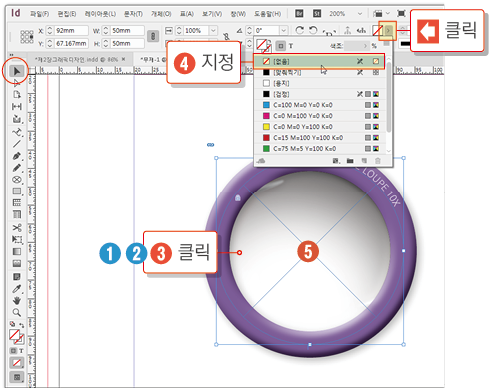The image size is (489, 388).
Task: Select the Page tool
Action: (16, 95)
